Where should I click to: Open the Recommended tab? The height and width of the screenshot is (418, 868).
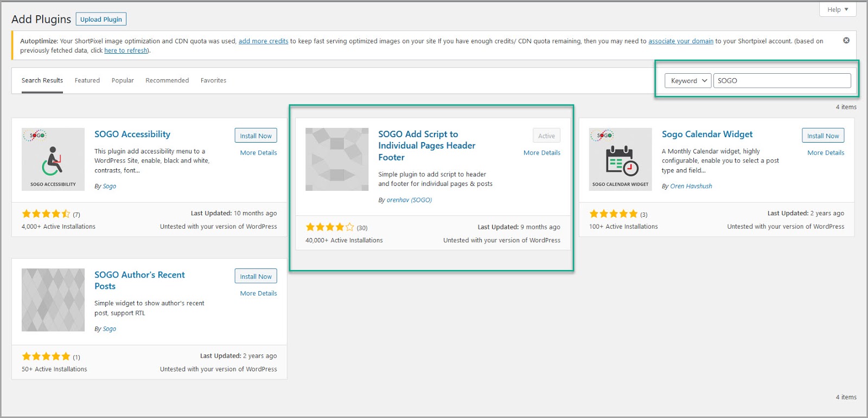[x=167, y=81]
